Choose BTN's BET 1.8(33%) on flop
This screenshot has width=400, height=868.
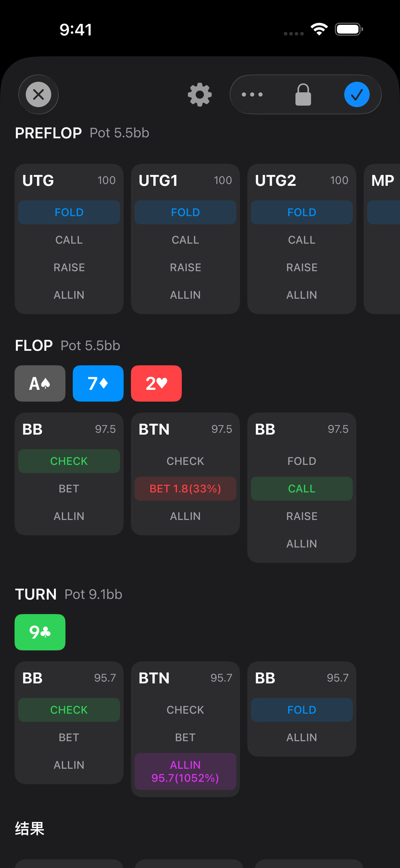pos(185,488)
